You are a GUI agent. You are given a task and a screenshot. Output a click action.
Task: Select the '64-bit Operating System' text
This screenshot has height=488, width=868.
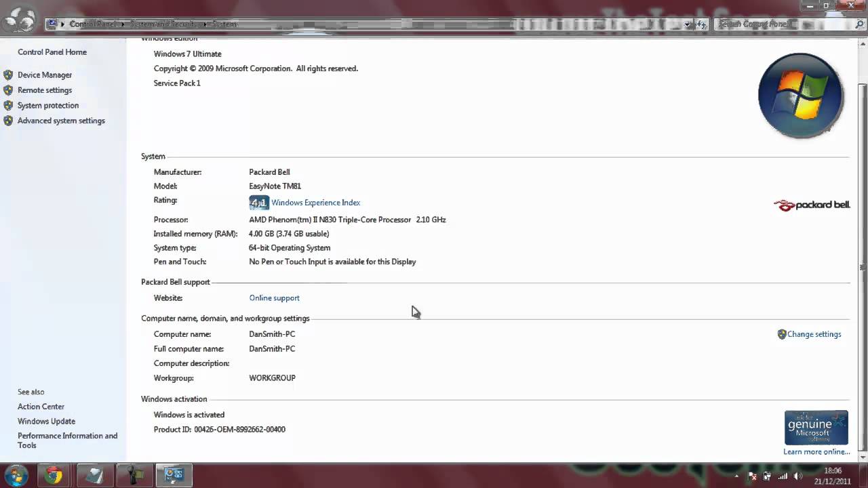(x=290, y=248)
